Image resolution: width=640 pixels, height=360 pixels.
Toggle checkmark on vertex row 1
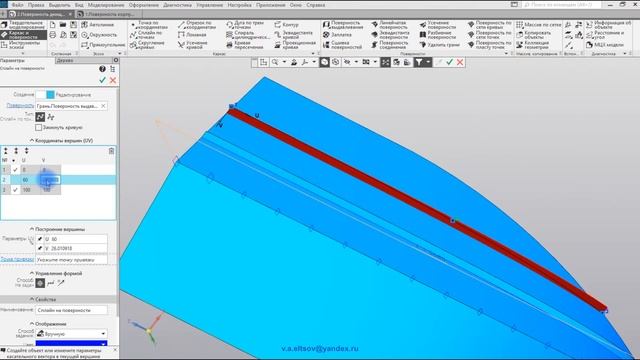coord(16,170)
